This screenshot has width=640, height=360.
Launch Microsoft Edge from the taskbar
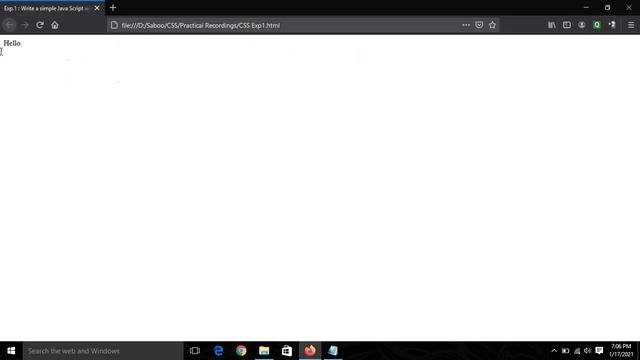pyautogui.click(x=218, y=351)
